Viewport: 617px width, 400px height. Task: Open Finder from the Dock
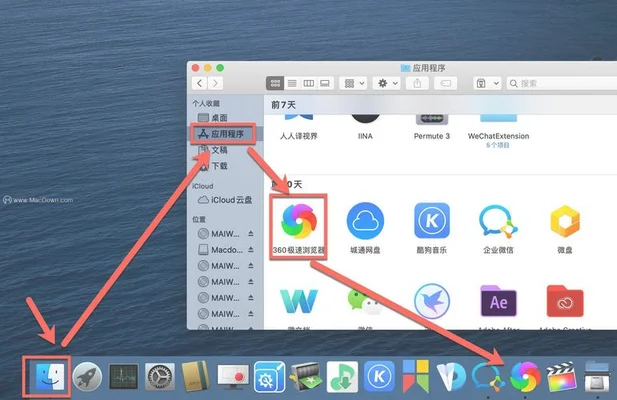pyautogui.click(x=50, y=376)
